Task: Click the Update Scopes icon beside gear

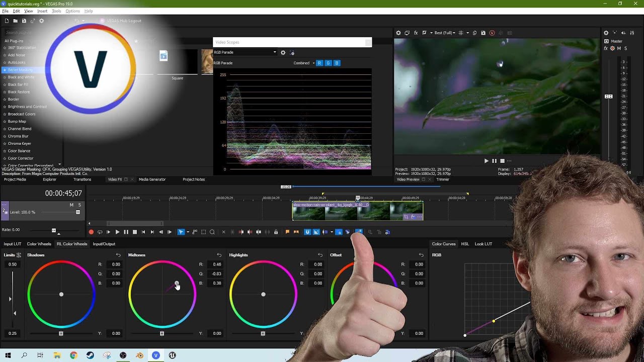Action: (292, 52)
